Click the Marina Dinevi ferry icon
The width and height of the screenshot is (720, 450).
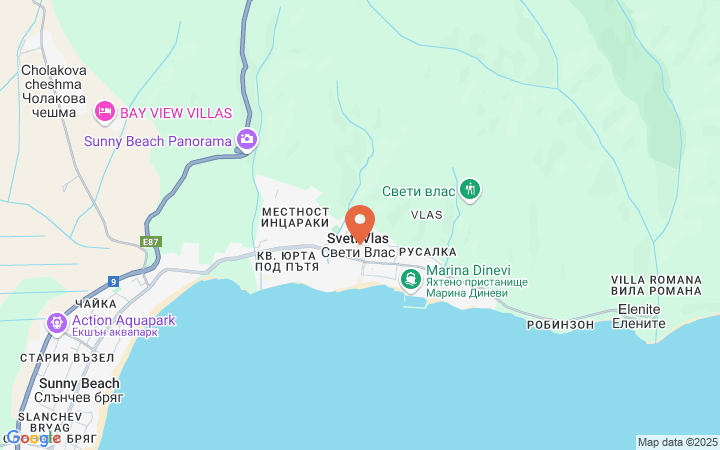pyautogui.click(x=411, y=280)
